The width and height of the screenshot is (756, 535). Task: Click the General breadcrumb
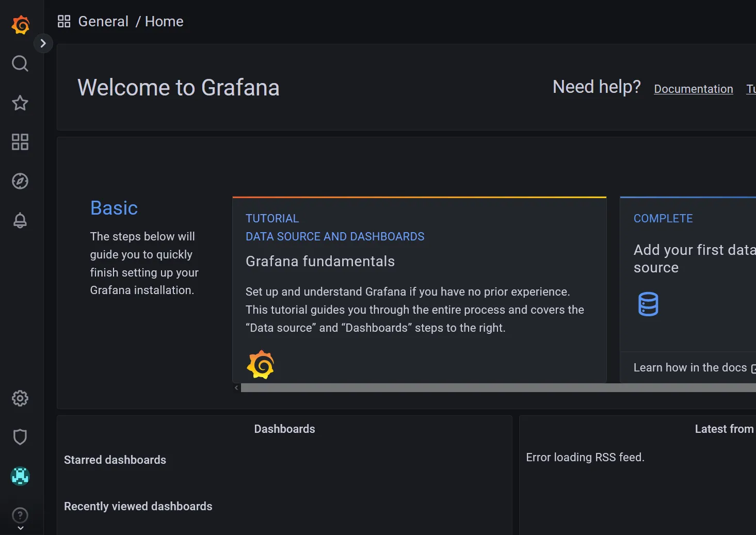(103, 21)
